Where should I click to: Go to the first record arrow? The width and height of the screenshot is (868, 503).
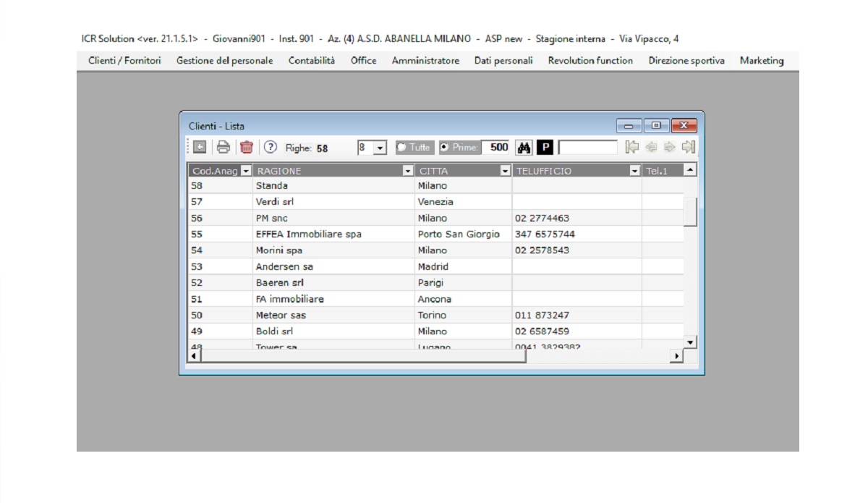[632, 147]
